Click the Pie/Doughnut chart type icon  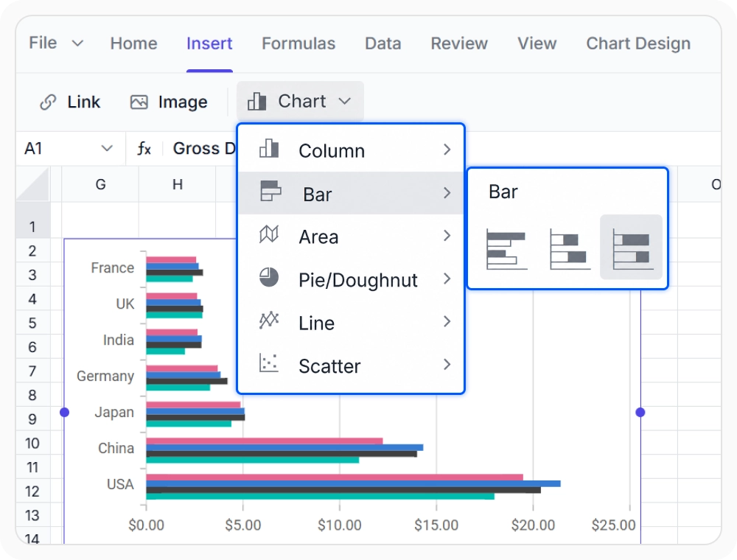269,277
